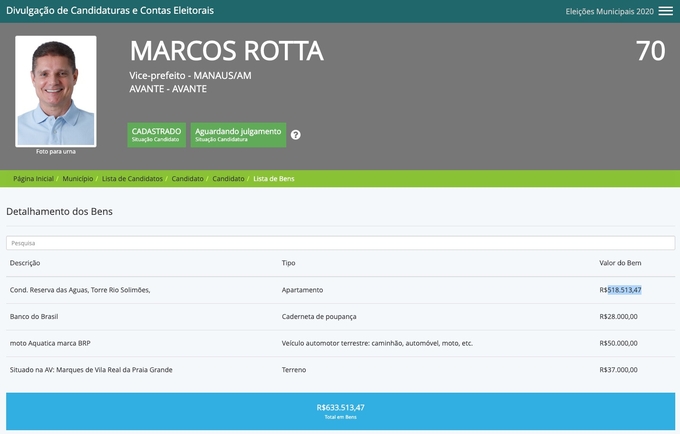Image resolution: width=680 pixels, height=434 pixels.
Task: Click Marcos Rotta's candidate photo
Action: 56,91
